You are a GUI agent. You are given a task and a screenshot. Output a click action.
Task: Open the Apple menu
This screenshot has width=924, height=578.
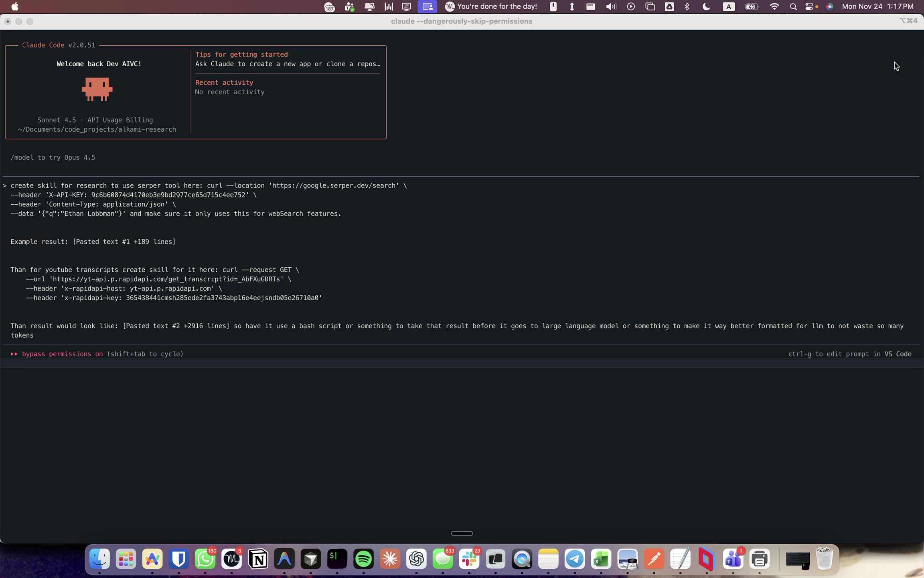(15, 6)
